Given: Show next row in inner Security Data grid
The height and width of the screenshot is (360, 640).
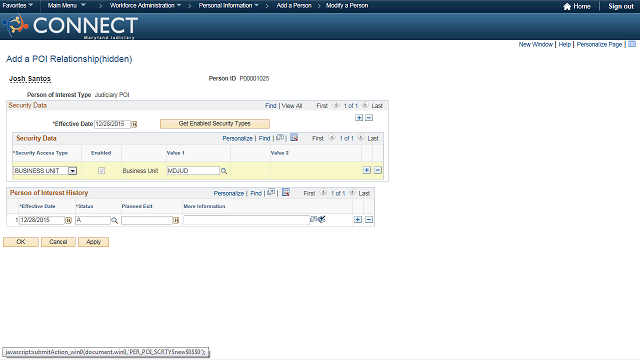Looking at the screenshot, I should pos(361,138).
